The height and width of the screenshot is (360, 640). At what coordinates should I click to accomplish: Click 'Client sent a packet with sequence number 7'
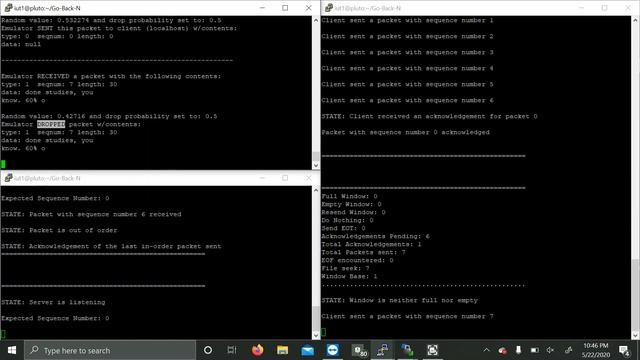[407, 316]
